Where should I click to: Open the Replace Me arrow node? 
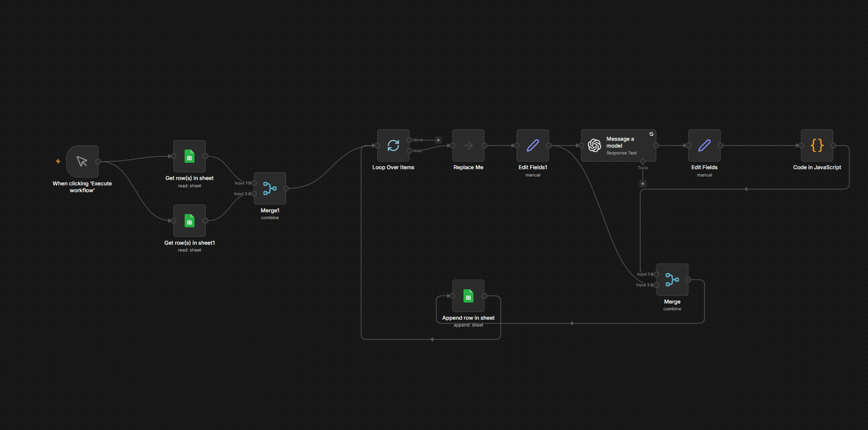click(x=468, y=146)
